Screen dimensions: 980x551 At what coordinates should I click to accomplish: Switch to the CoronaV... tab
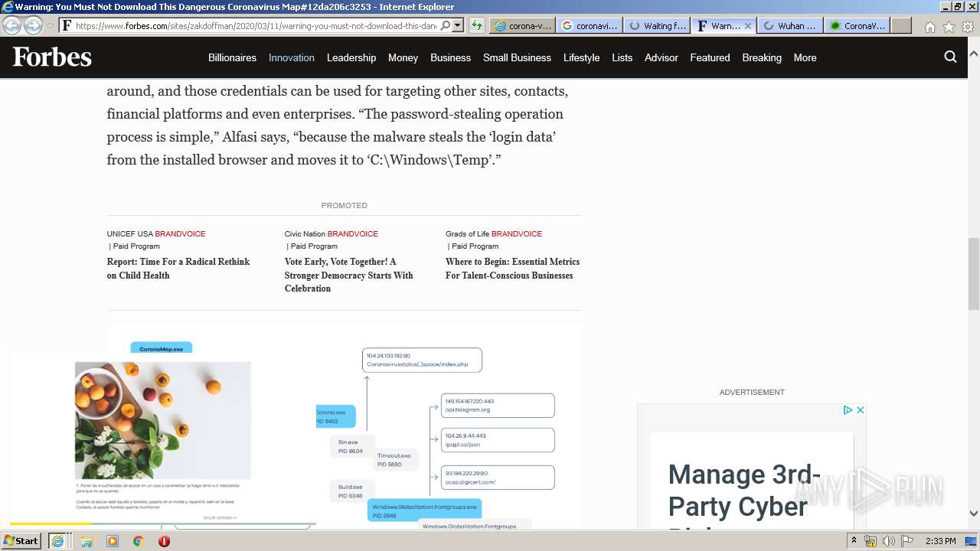click(857, 25)
